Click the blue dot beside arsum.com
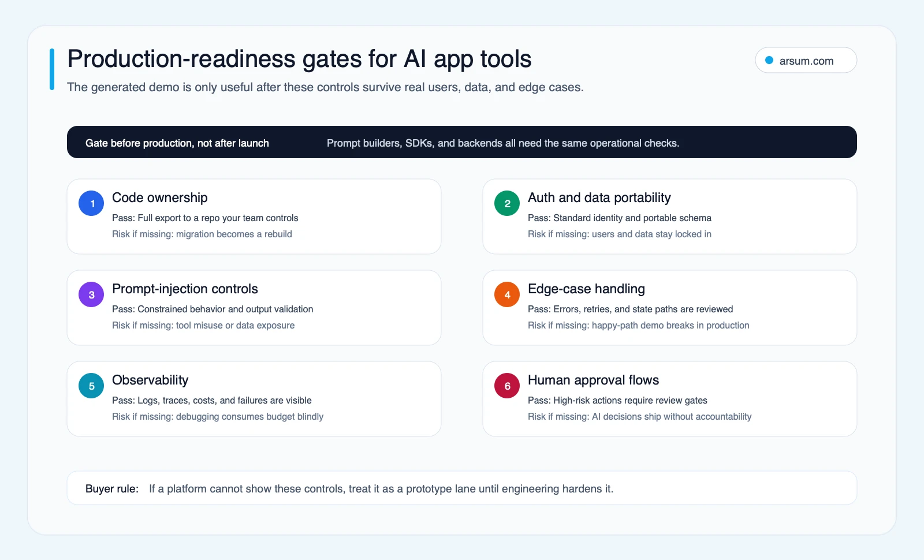Screen dimensions: 924x560 point(769,60)
